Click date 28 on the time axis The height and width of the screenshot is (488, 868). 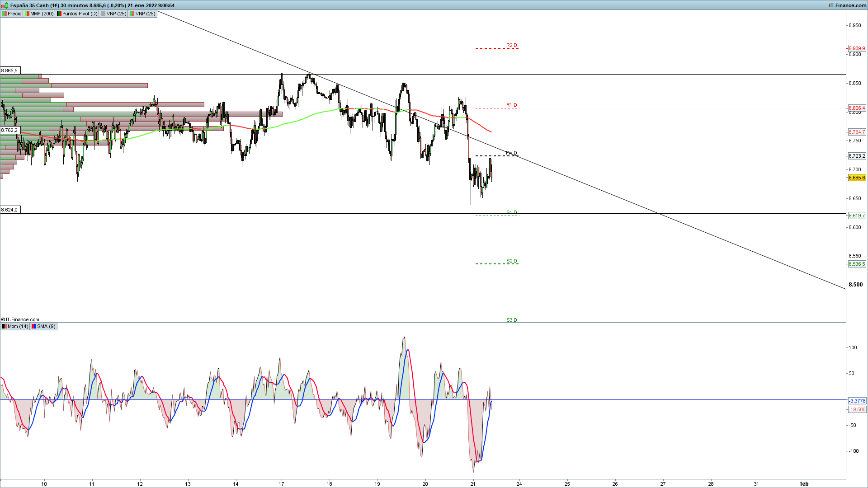click(711, 484)
